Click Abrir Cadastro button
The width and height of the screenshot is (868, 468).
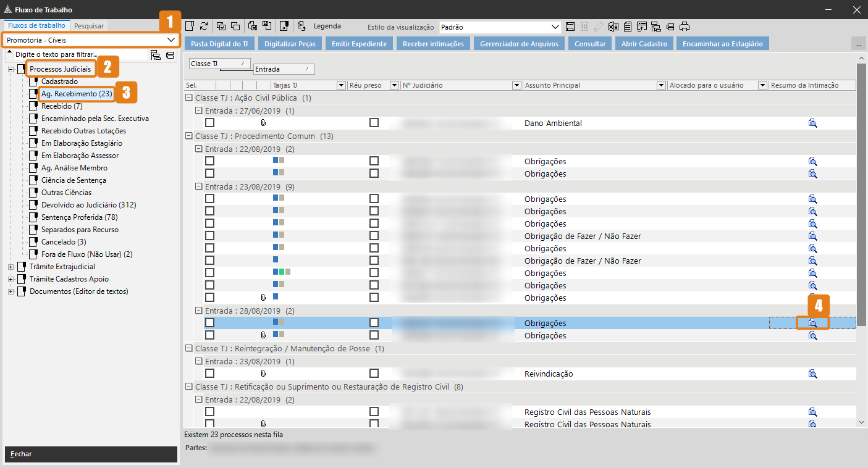point(644,44)
